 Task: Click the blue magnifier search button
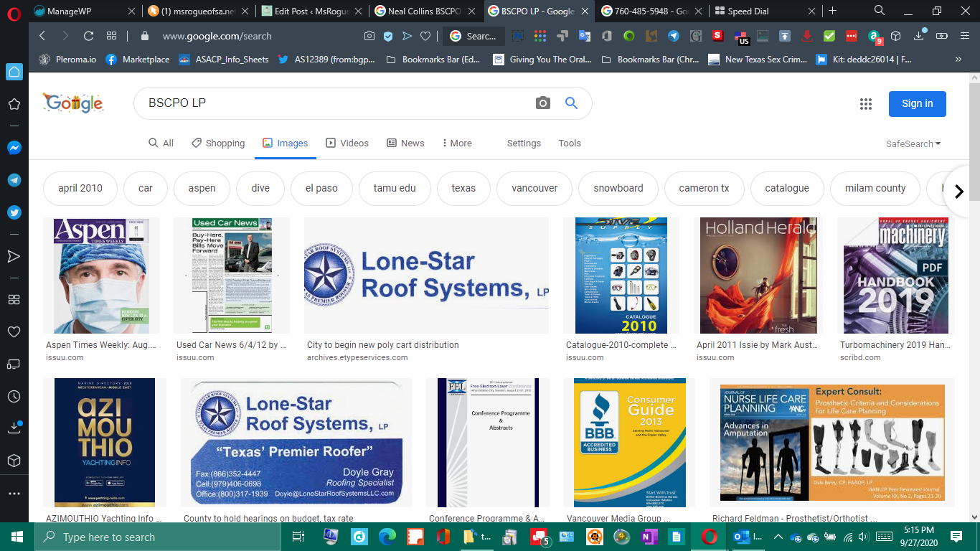click(x=571, y=103)
